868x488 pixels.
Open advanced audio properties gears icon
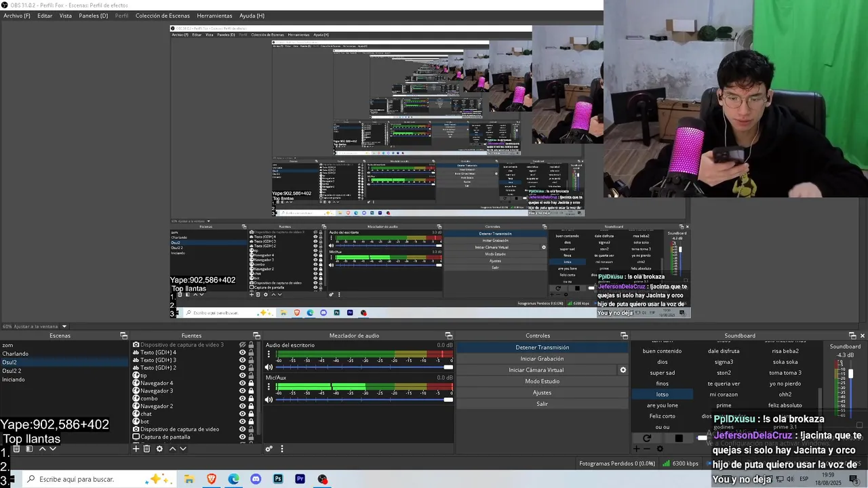tap(269, 449)
